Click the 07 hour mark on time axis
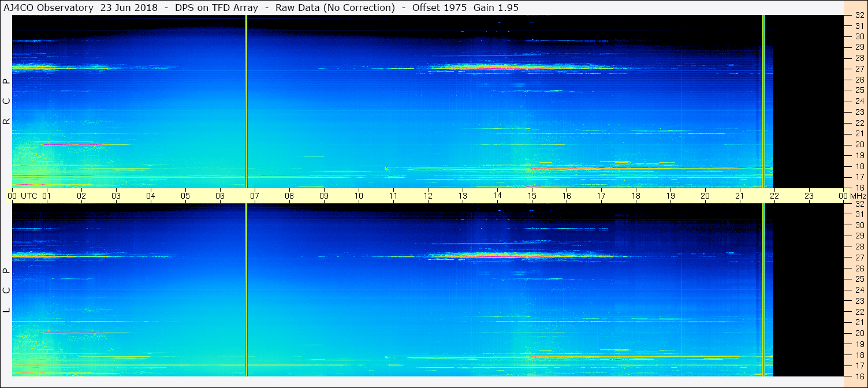 (255, 196)
